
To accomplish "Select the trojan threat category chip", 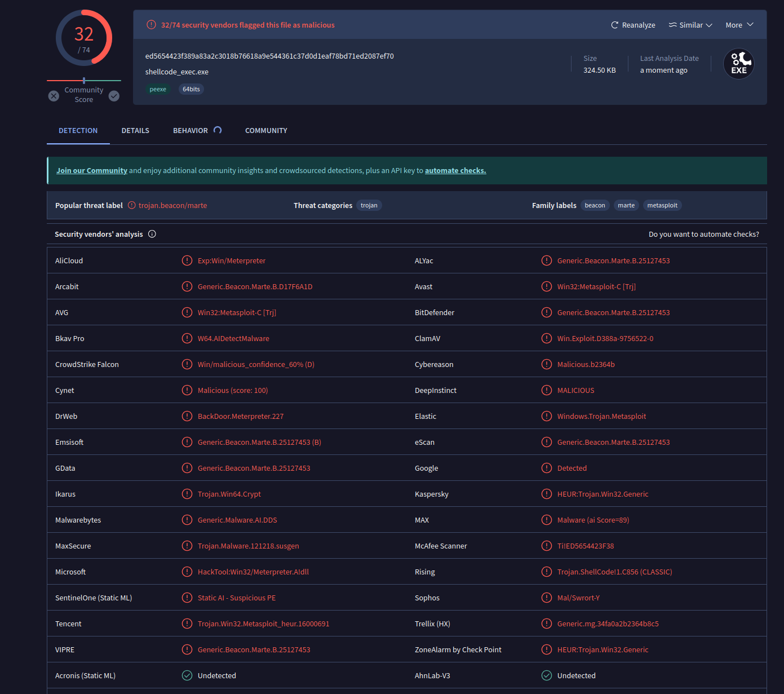I will click(x=369, y=205).
